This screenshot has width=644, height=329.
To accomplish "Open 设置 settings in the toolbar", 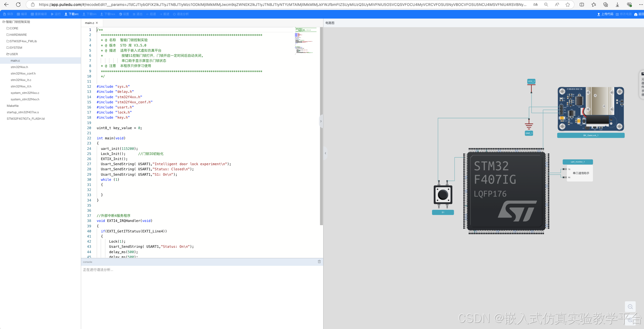I will 124,14.
